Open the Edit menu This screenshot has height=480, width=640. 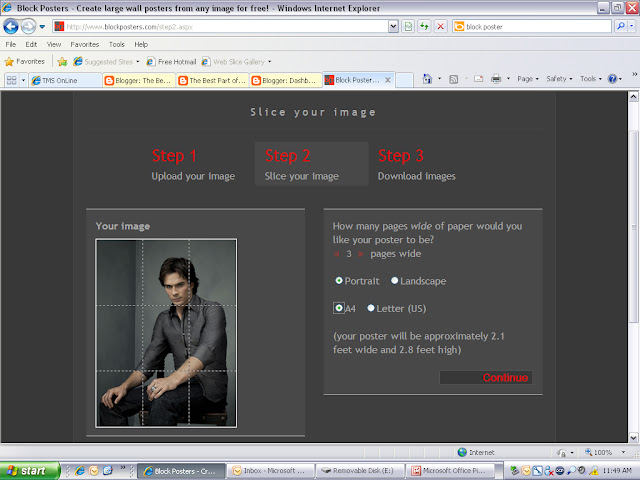click(x=31, y=44)
